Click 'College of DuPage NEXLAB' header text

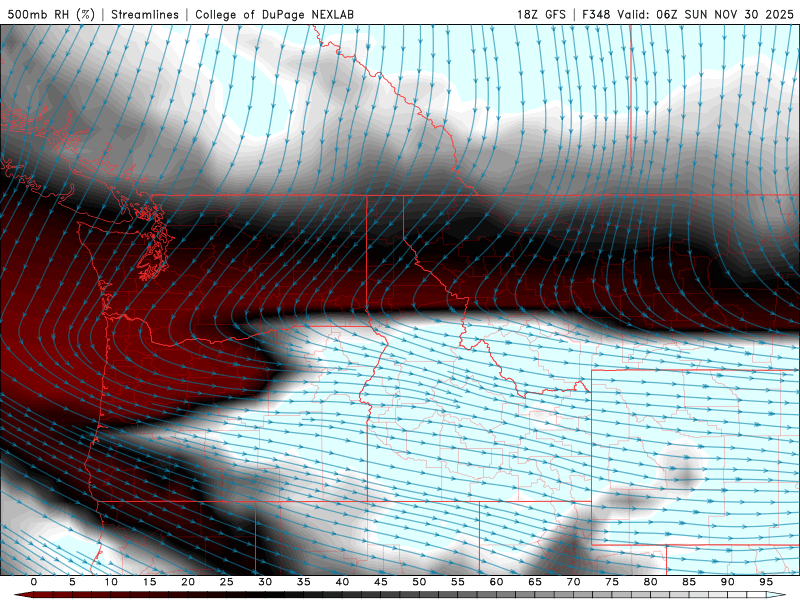[274, 14]
